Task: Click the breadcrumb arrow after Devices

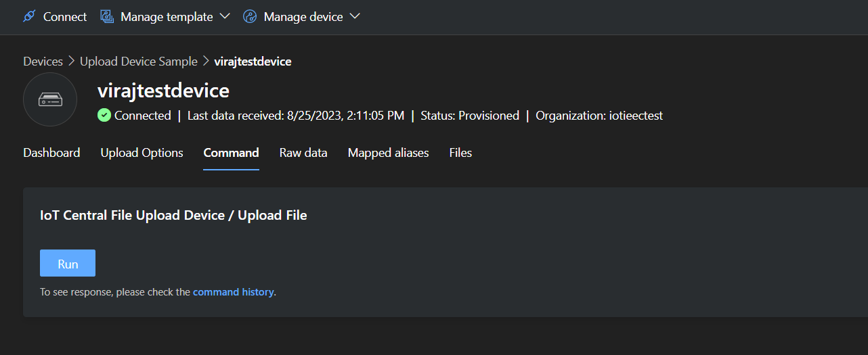Action: pyautogui.click(x=71, y=62)
